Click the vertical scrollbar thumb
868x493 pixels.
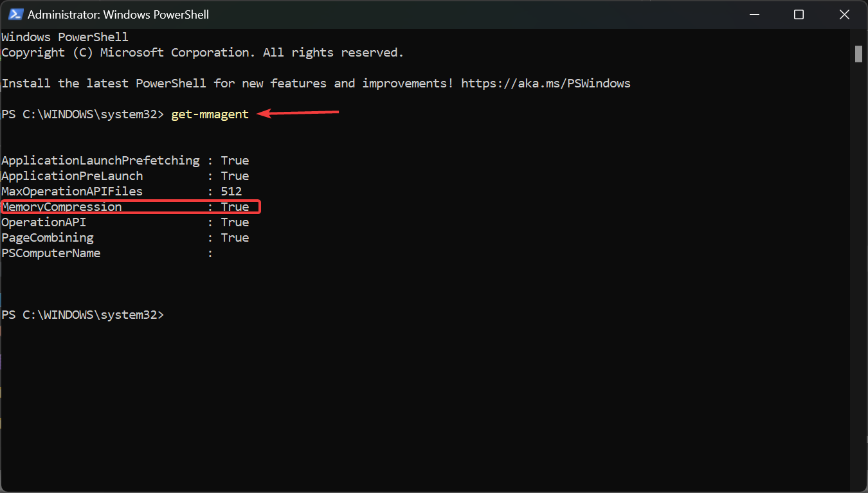coord(858,54)
